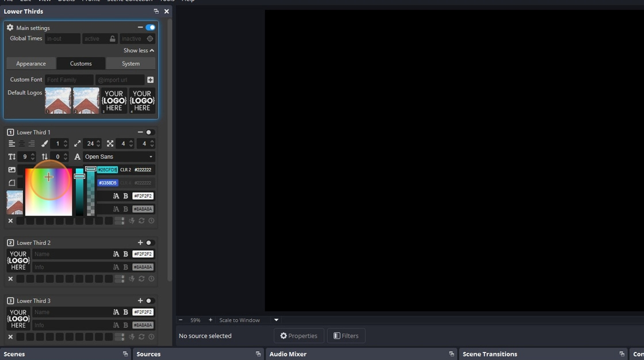
Task: Click the refresh loop icon in Lower Third 1
Action: (x=141, y=221)
